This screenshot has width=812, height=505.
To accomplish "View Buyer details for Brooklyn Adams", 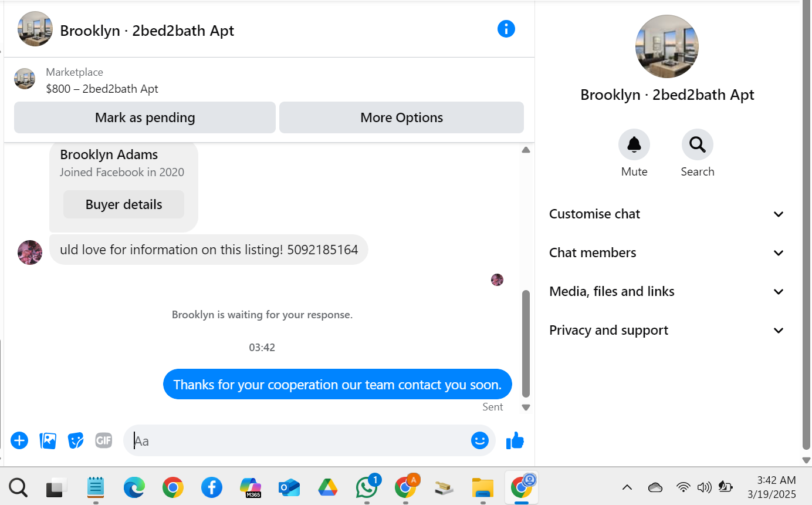I will [x=124, y=204].
